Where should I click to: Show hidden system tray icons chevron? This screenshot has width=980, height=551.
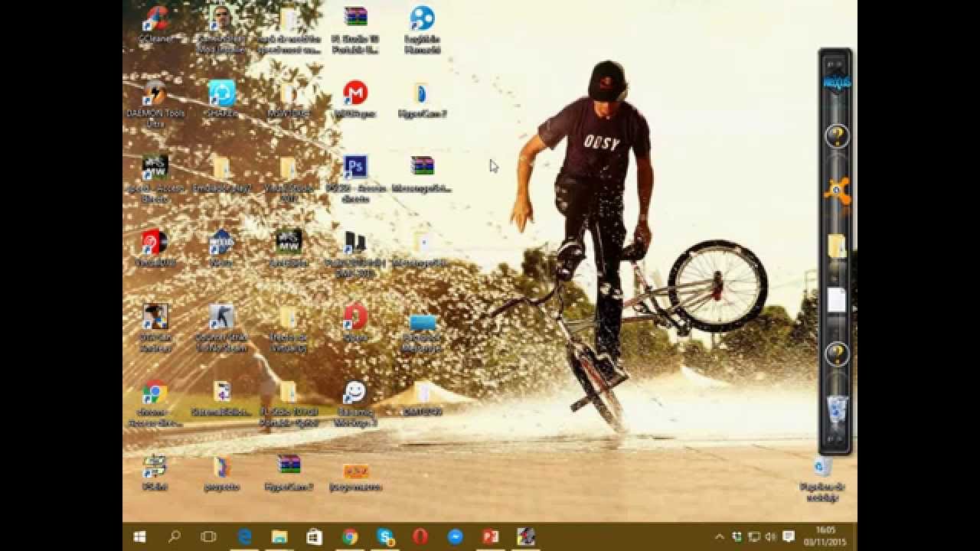tap(720, 537)
